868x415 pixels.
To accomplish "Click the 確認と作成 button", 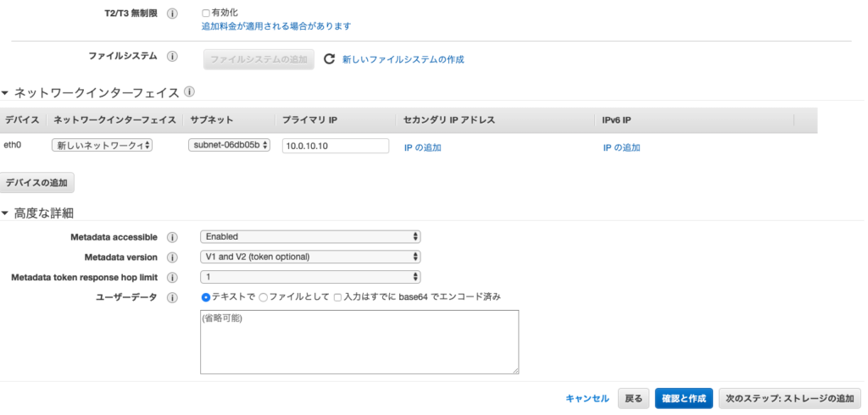I will tap(683, 398).
